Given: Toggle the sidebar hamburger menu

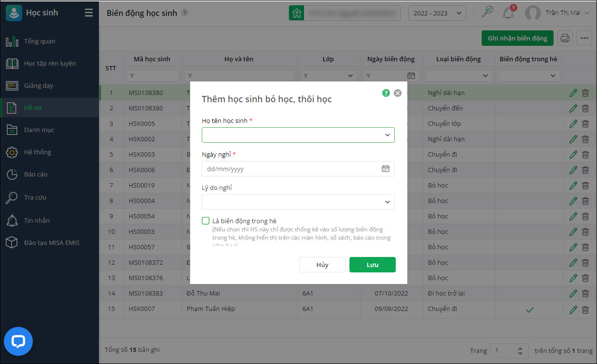Looking at the screenshot, I should (88, 13).
